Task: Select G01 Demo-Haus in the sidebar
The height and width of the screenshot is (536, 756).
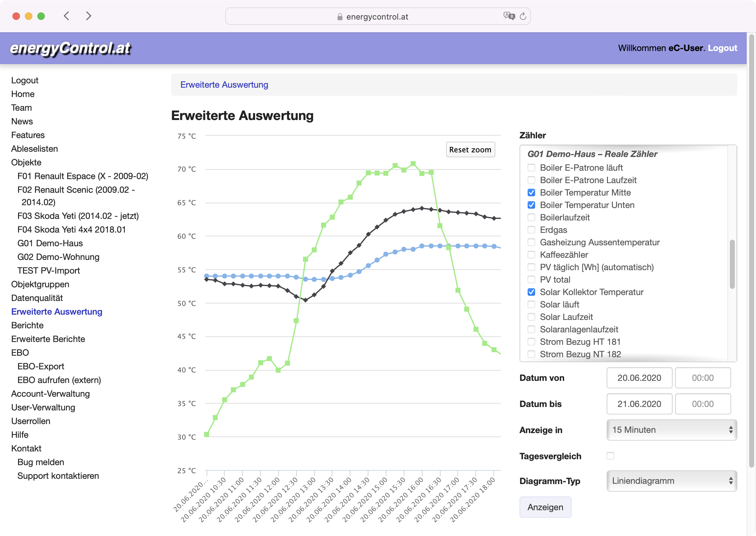Action: (50, 243)
